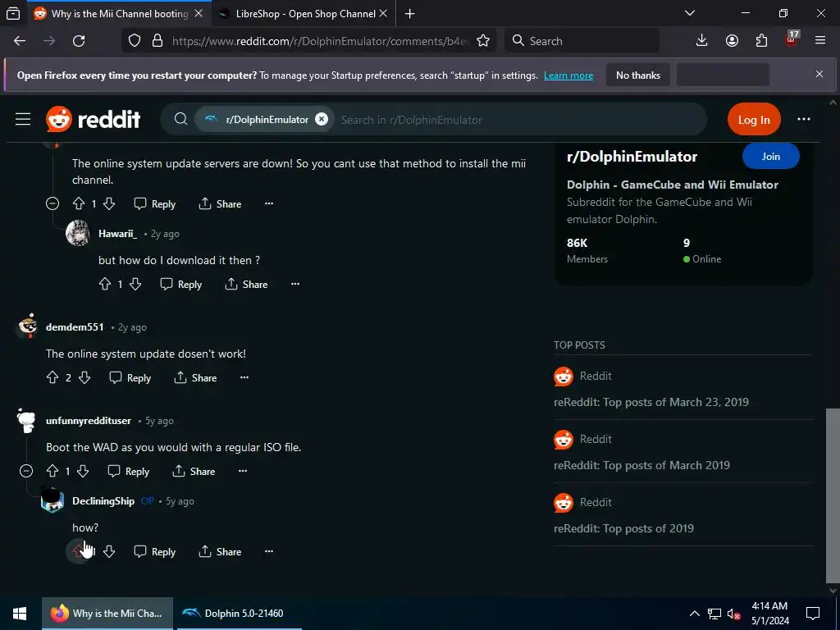Open the unfunnyreddituser profile link
This screenshot has width=840, height=630.
(x=89, y=421)
